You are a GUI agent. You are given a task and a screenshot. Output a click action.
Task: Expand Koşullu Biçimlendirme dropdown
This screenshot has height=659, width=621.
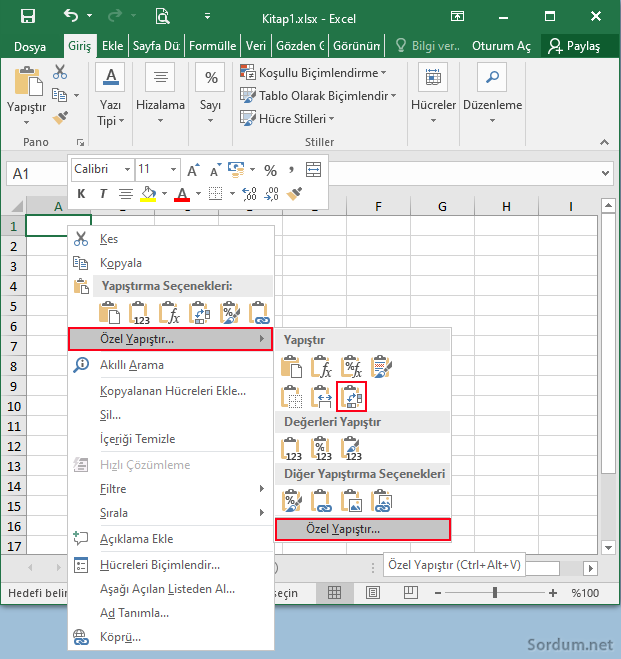384,73
